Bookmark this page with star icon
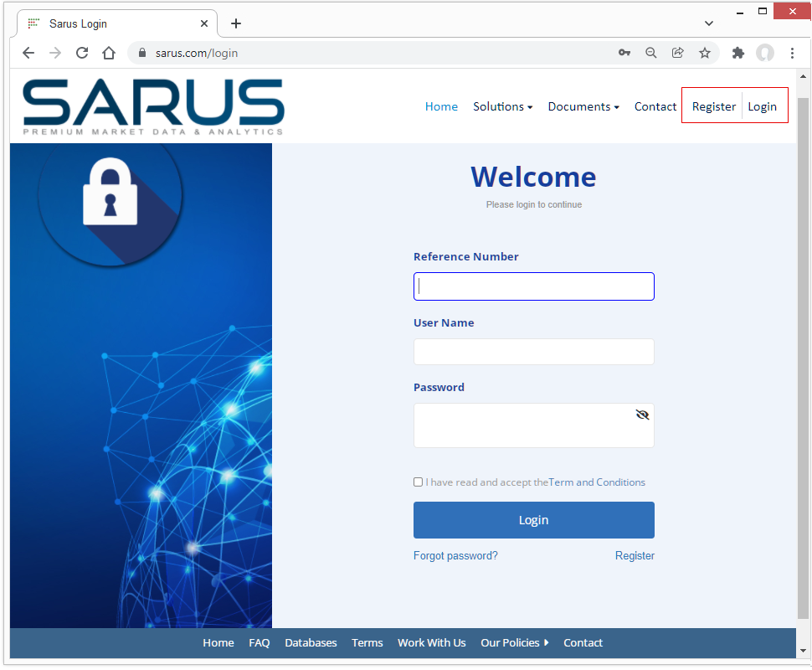Screen dimensions: 812x670 coord(705,53)
